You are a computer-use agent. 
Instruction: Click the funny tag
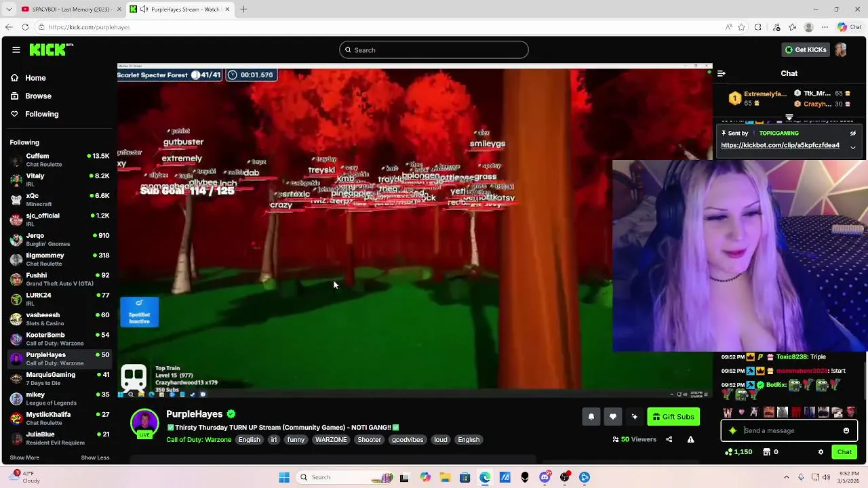tap(296, 440)
